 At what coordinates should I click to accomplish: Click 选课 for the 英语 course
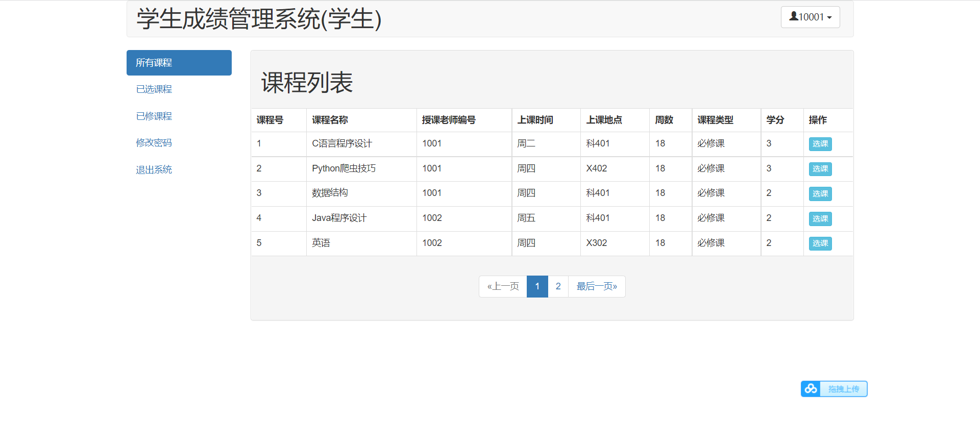tap(820, 243)
